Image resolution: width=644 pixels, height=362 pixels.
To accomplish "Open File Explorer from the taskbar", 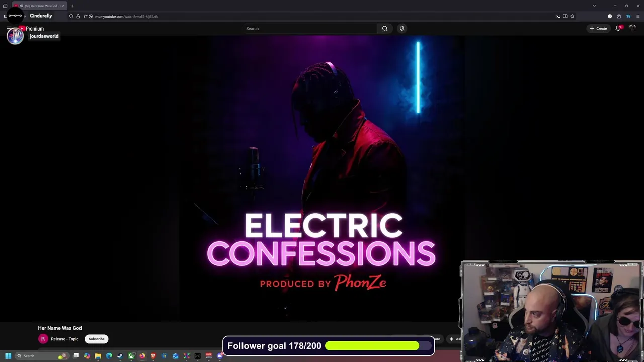I will [98, 356].
